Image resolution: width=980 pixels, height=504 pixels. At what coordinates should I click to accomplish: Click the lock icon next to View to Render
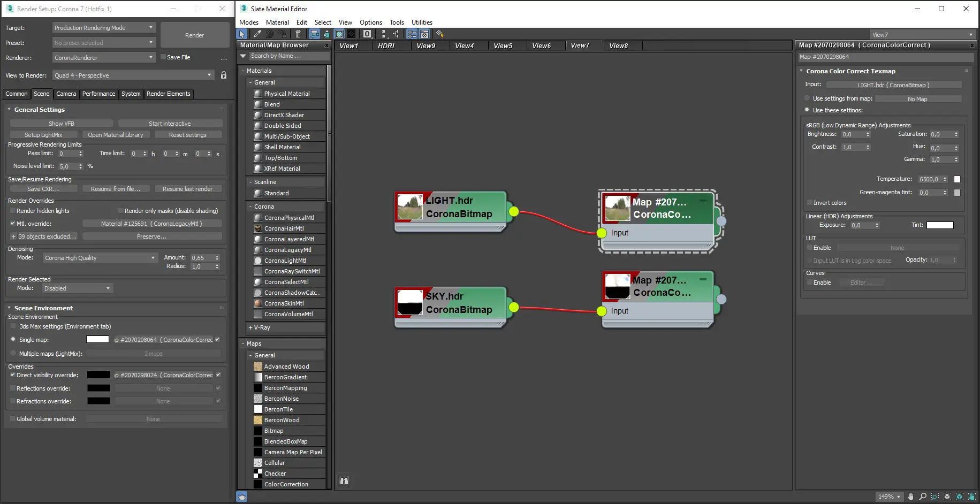tap(224, 75)
